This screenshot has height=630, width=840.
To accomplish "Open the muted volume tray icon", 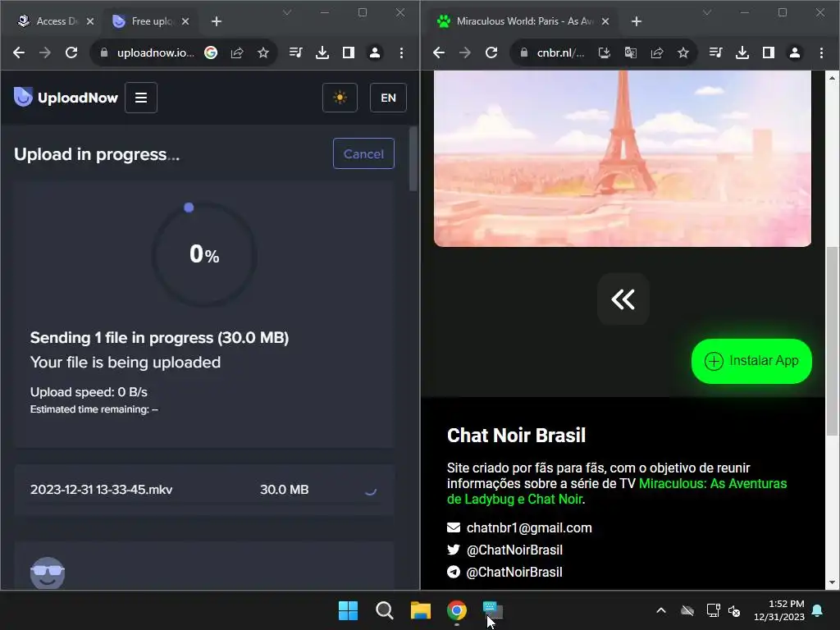I will (734, 610).
